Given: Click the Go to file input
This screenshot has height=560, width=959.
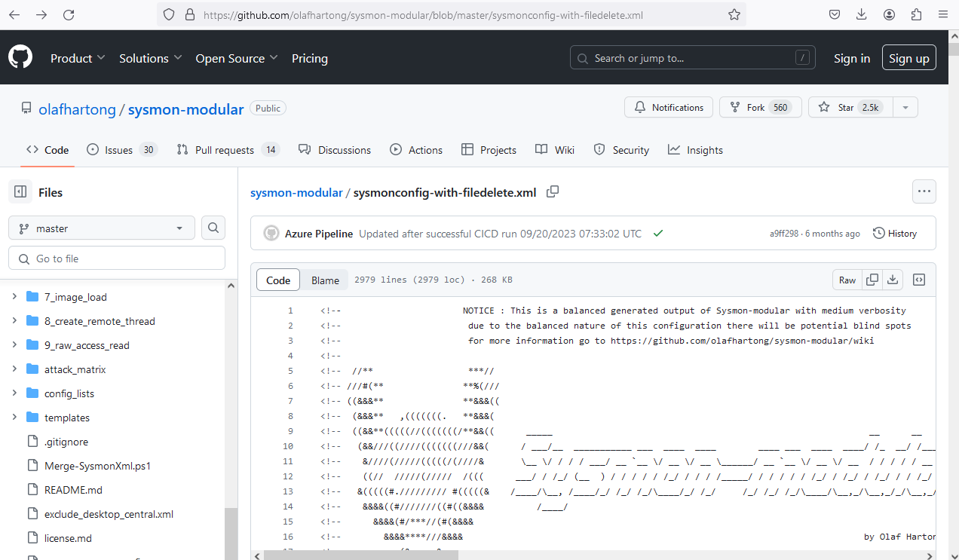Looking at the screenshot, I should (117, 259).
